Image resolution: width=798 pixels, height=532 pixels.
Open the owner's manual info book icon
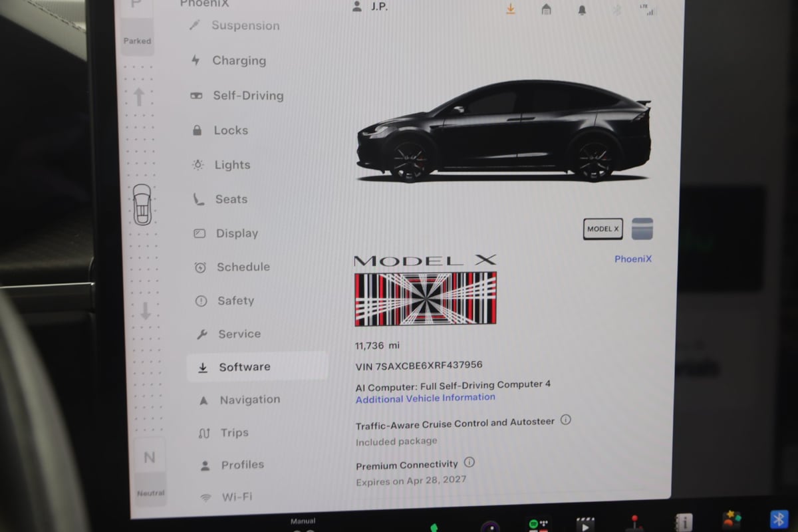(683, 522)
